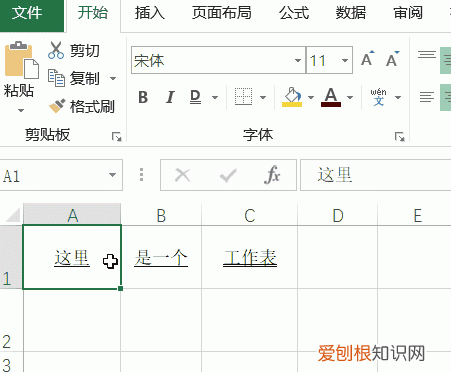Image resolution: width=451 pixels, height=372 pixels.
Task: Select column A header
Action: 72,215
